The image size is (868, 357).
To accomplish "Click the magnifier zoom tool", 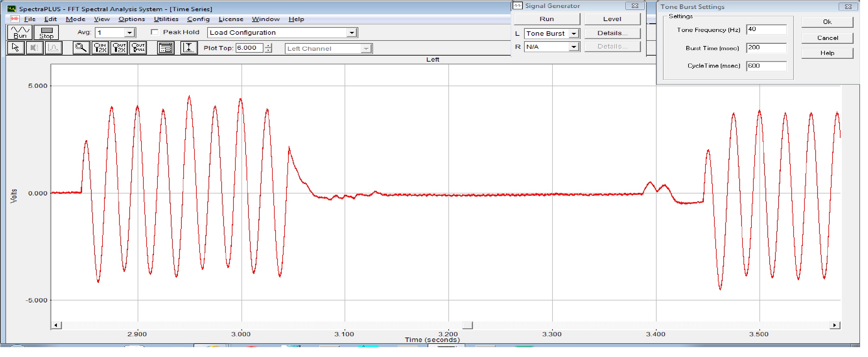I will coord(81,48).
